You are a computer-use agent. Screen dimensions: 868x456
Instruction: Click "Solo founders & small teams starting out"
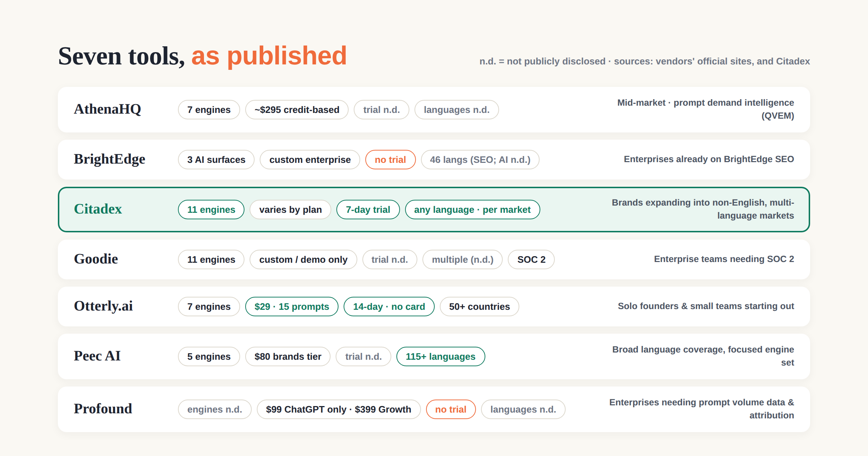click(706, 306)
